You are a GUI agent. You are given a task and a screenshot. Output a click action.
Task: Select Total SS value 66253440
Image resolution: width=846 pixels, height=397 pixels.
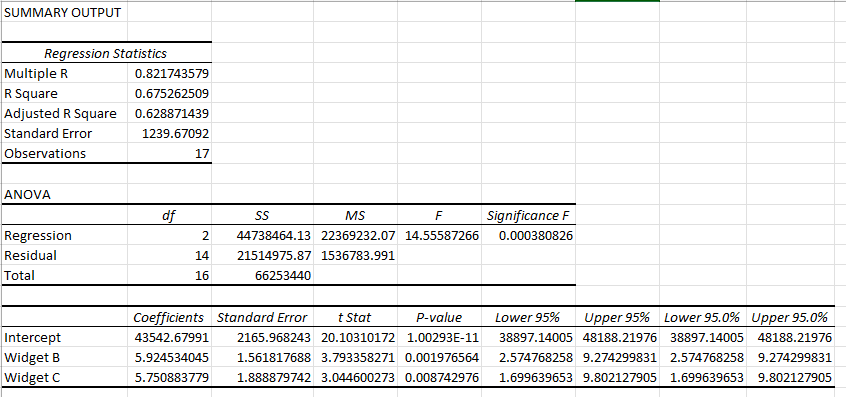[x=262, y=276]
